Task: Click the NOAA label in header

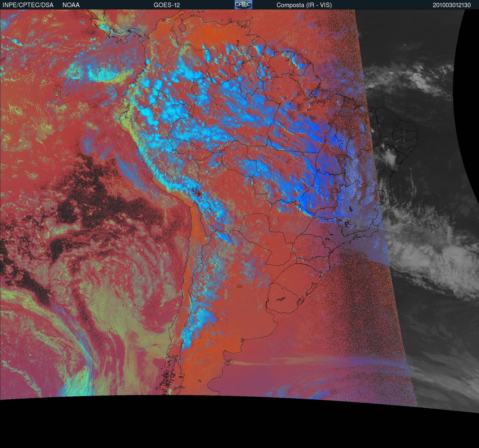Action: 71,5
